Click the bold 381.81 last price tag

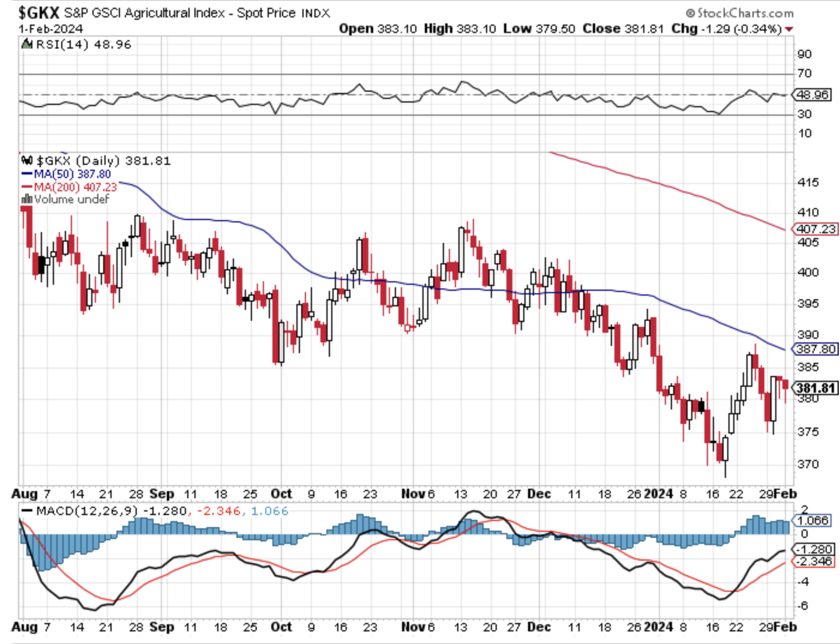[x=815, y=388]
